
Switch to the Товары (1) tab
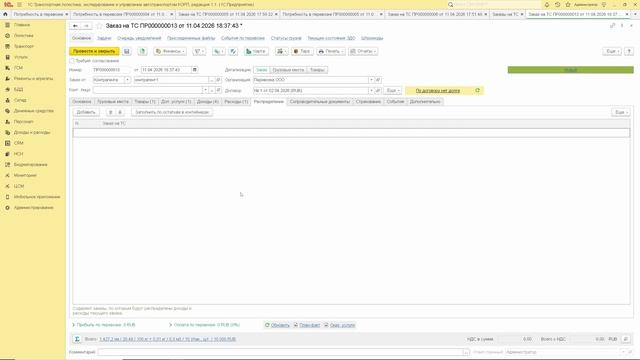pyautogui.click(x=145, y=102)
